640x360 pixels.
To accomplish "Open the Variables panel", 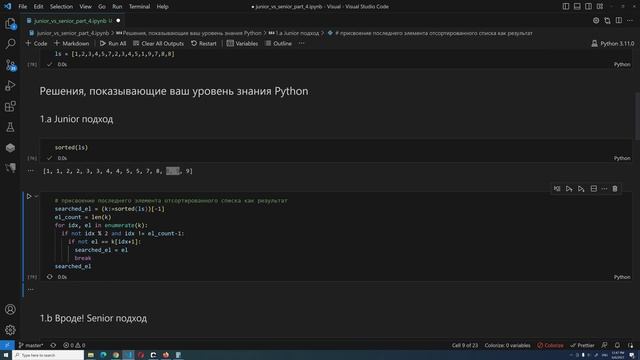I will 242,43.
